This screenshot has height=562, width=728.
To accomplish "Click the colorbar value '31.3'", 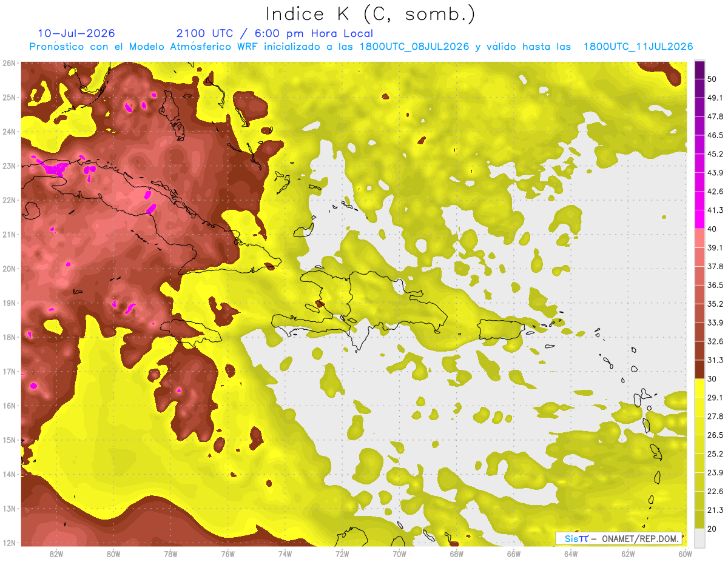I will tap(715, 360).
